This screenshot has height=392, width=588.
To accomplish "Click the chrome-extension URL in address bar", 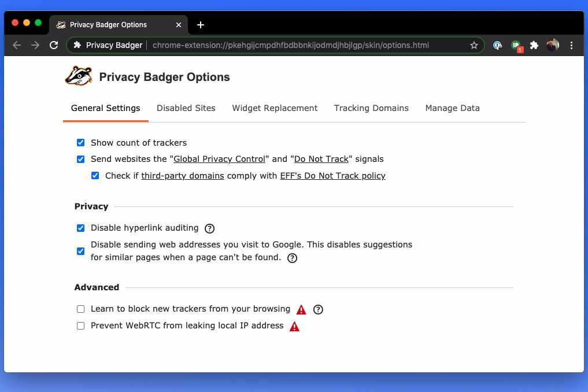I will (291, 46).
